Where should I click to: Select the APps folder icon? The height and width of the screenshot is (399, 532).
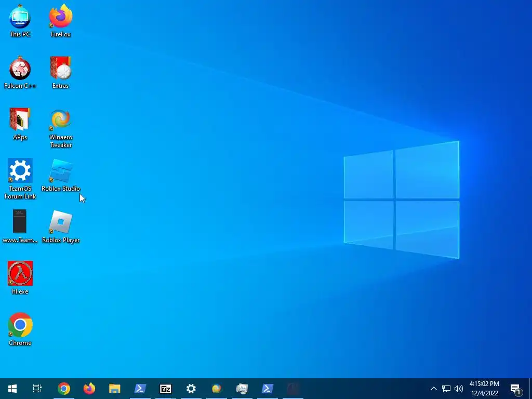point(20,124)
